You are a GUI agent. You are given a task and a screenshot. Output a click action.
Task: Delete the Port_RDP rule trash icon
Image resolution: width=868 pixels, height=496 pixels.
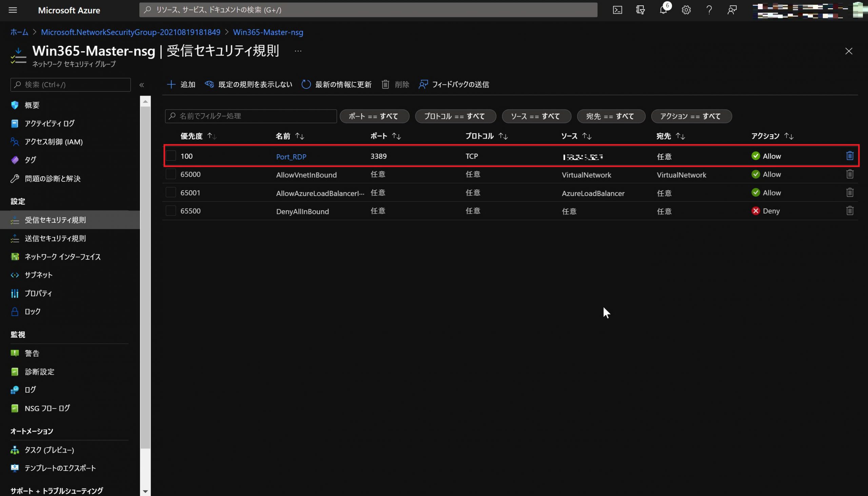[x=850, y=156]
